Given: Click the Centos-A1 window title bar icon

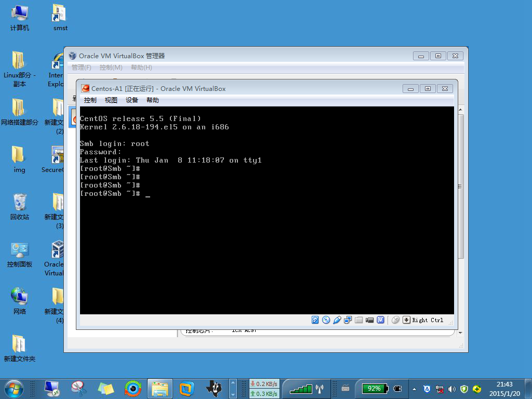Looking at the screenshot, I should [x=86, y=88].
